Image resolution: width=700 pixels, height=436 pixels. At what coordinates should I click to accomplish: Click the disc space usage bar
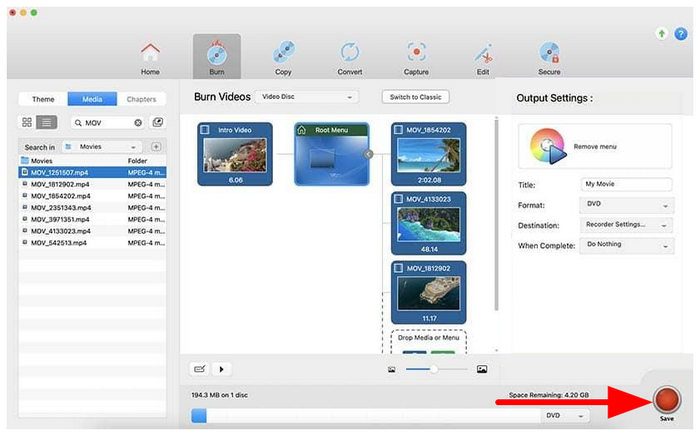click(x=366, y=415)
